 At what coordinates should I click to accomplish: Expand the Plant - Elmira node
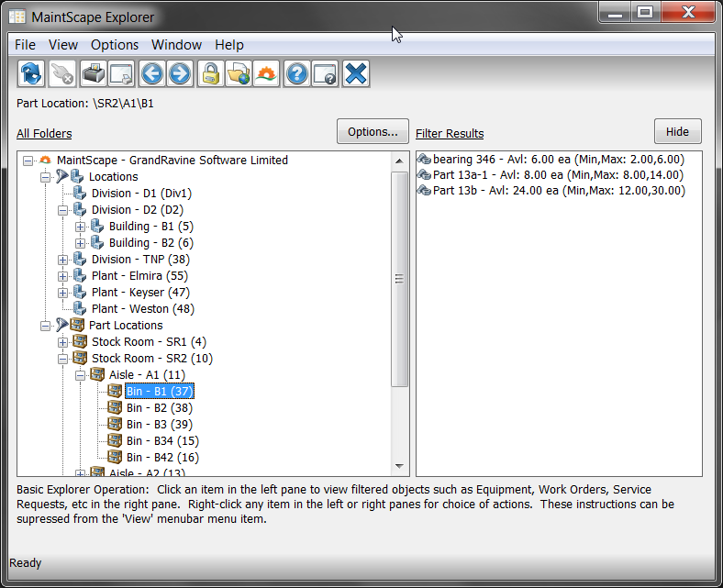point(62,276)
